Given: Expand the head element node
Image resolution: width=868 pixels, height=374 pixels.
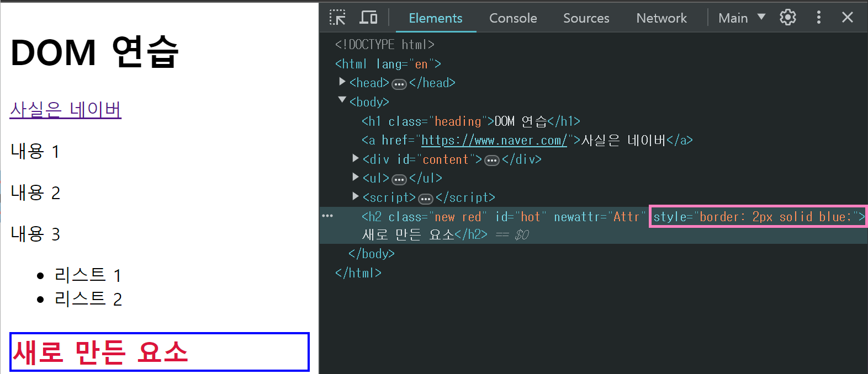Looking at the screenshot, I should [342, 82].
